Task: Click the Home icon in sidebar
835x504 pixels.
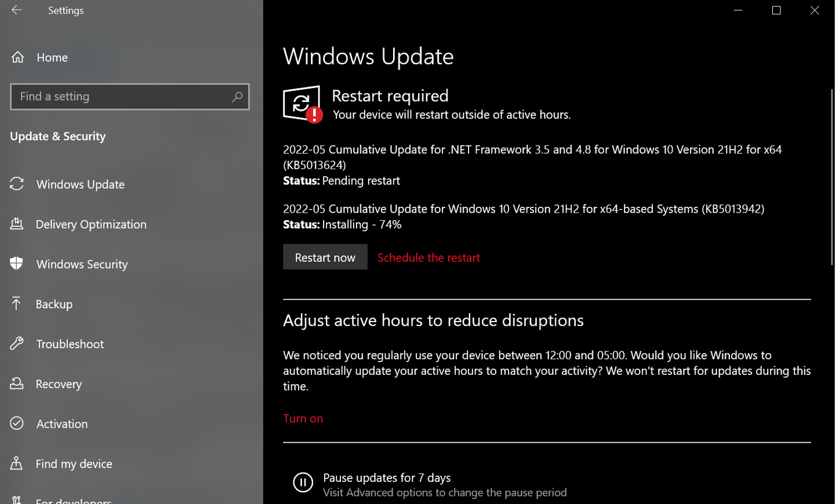Action: coord(17,57)
